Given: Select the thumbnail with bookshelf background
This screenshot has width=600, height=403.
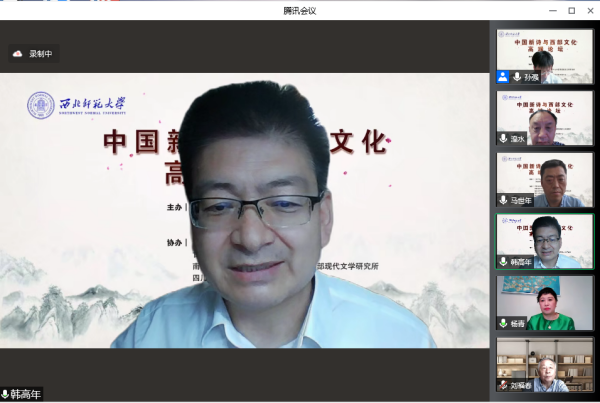Looking at the screenshot, I should (x=545, y=365).
